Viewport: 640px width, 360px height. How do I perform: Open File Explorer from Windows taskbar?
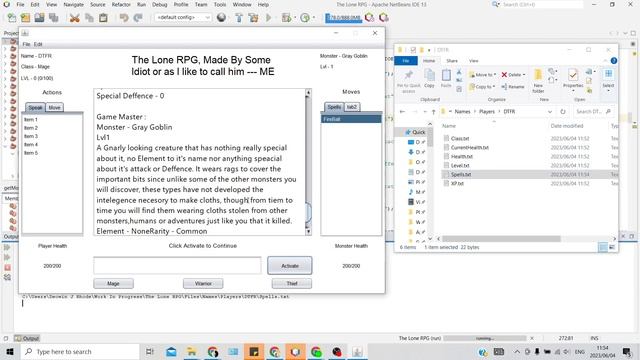pyautogui.click(x=191, y=351)
